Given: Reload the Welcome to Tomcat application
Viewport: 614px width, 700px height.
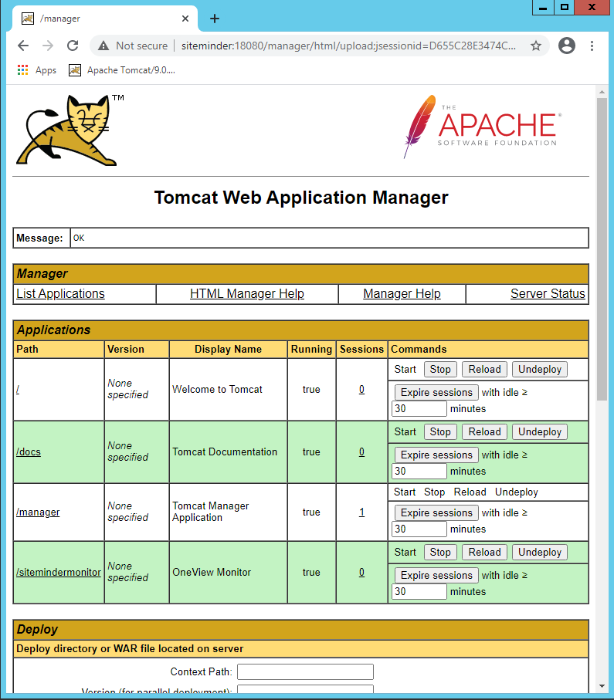Looking at the screenshot, I should coord(484,369).
